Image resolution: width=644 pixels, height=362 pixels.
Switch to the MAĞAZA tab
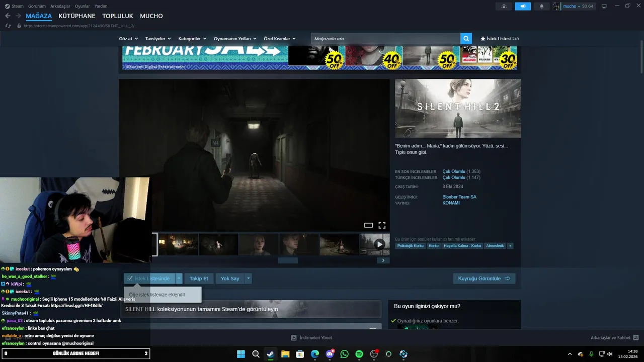tap(39, 16)
